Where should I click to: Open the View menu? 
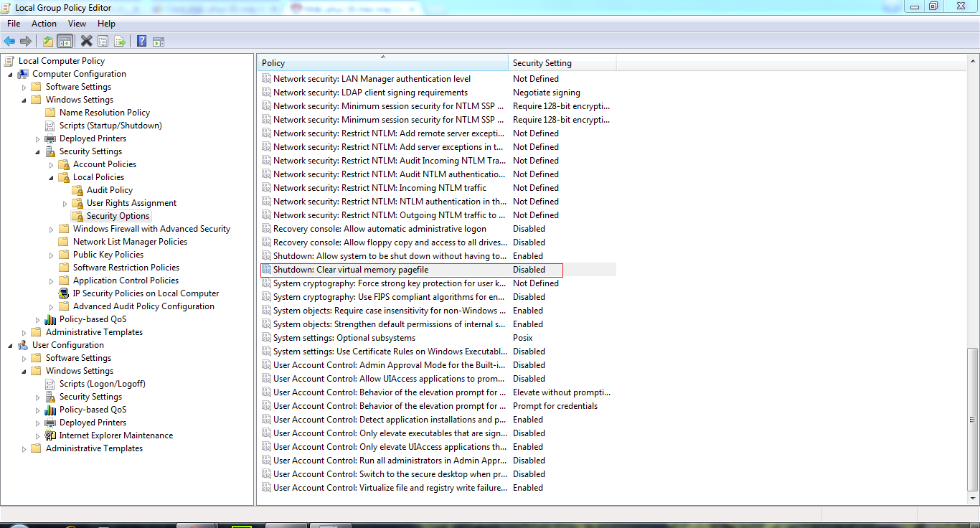[x=77, y=24]
